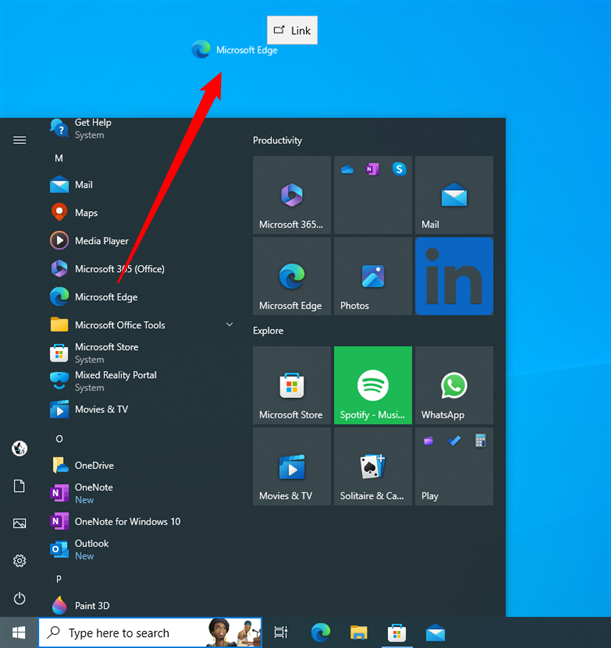
Task: Jump to letter O section header
Action: 59,439
